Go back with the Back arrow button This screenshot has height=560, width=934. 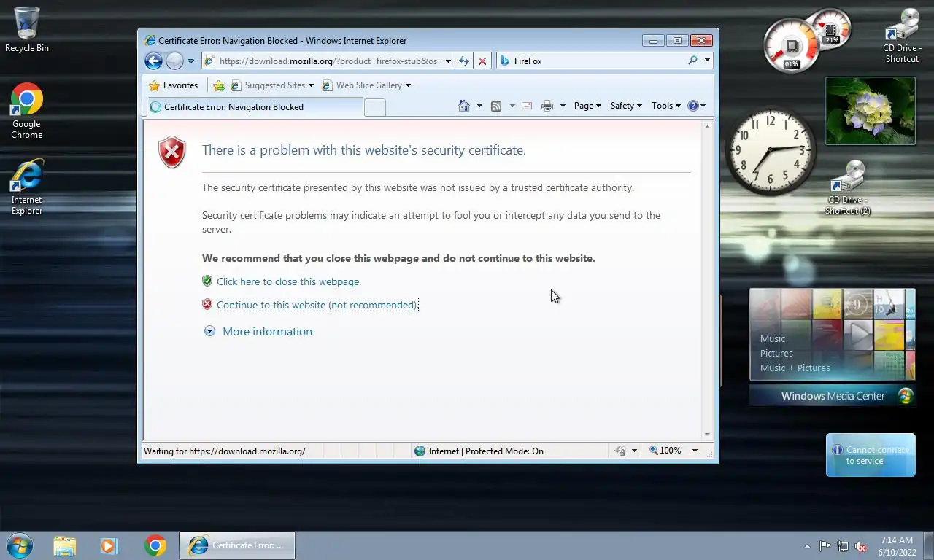153,61
